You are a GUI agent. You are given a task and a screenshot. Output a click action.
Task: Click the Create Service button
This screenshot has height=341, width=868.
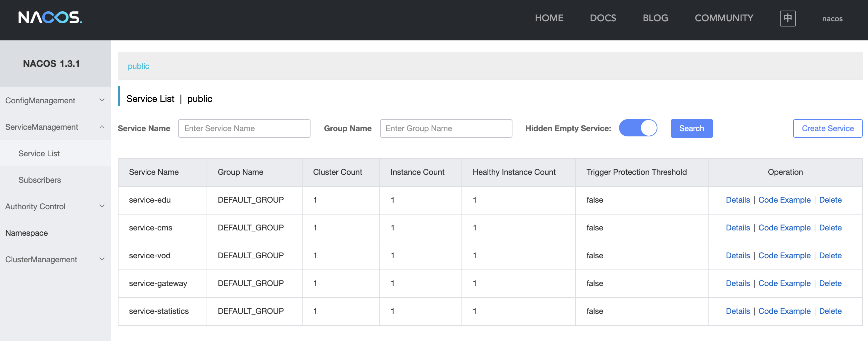[x=828, y=128]
